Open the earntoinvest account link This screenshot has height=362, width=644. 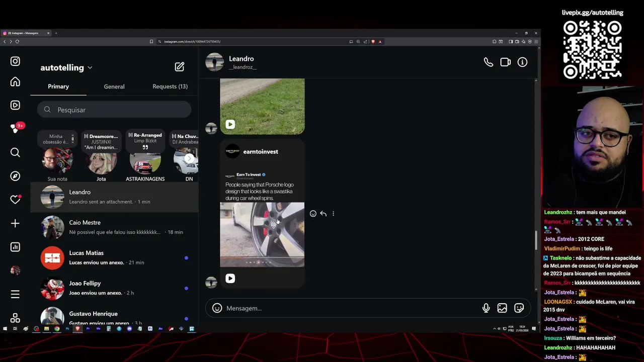click(x=260, y=152)
